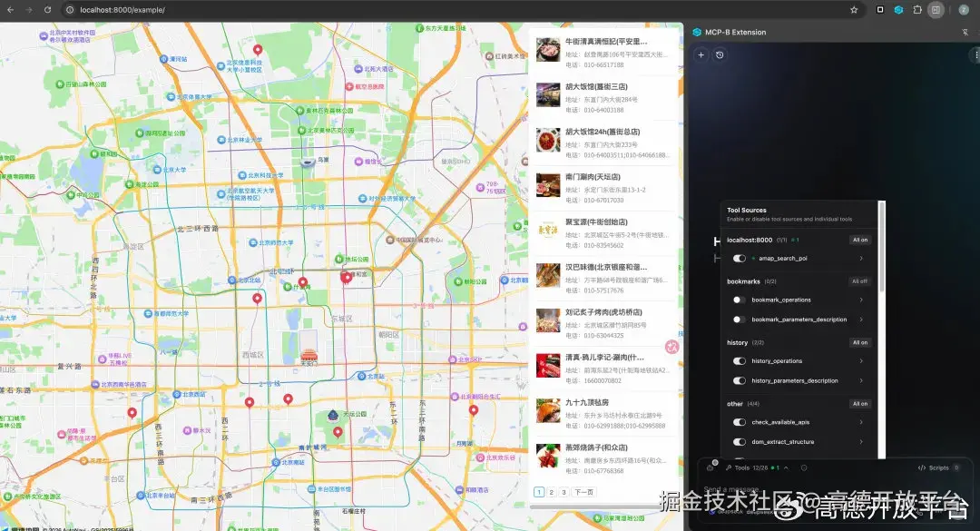Click All on for localhost:8000 source
Viewport: 980px width, 531px height.
point(860,241)
